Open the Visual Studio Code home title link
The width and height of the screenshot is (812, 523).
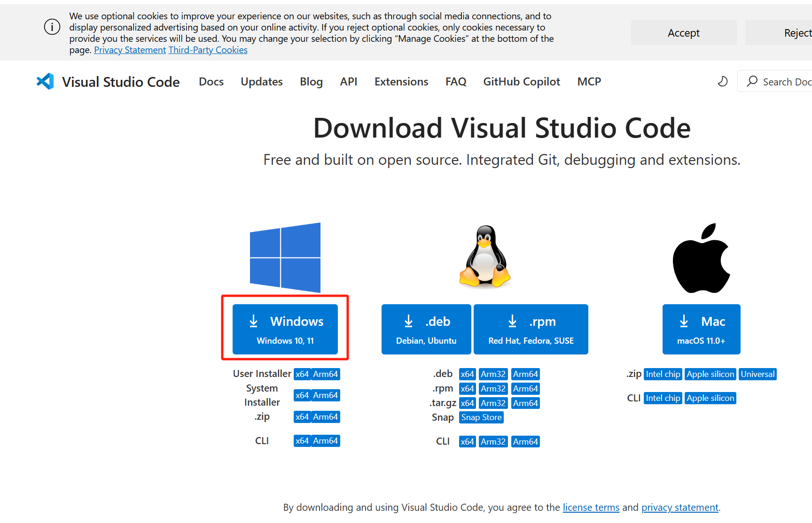[121, 82]
